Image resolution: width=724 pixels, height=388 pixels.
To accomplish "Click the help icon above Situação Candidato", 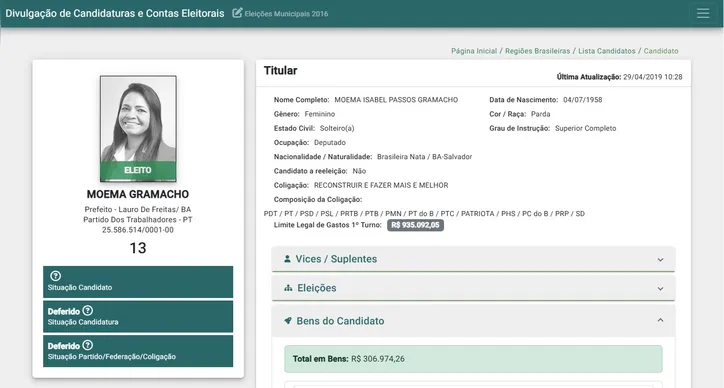I will [x=55, y=276].
